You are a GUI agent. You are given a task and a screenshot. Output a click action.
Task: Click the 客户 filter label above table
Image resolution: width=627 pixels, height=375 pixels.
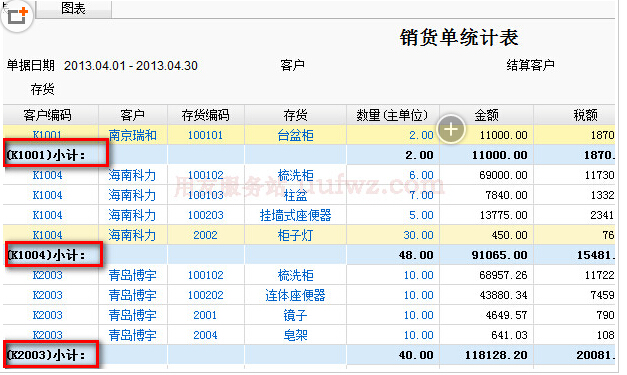292,65
